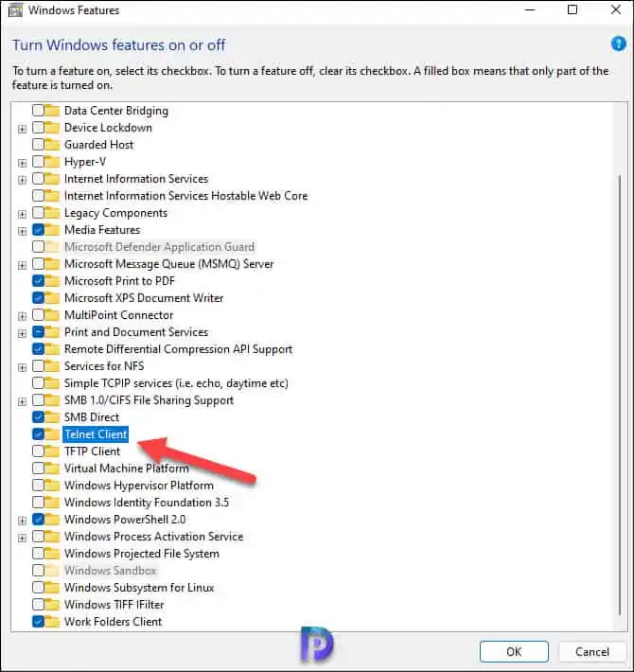The height and width of the screenshot is (672, 634).
Task: Click the folder icon beside Hyper-V
Action: pyautogui.click(x=52, y=162)
